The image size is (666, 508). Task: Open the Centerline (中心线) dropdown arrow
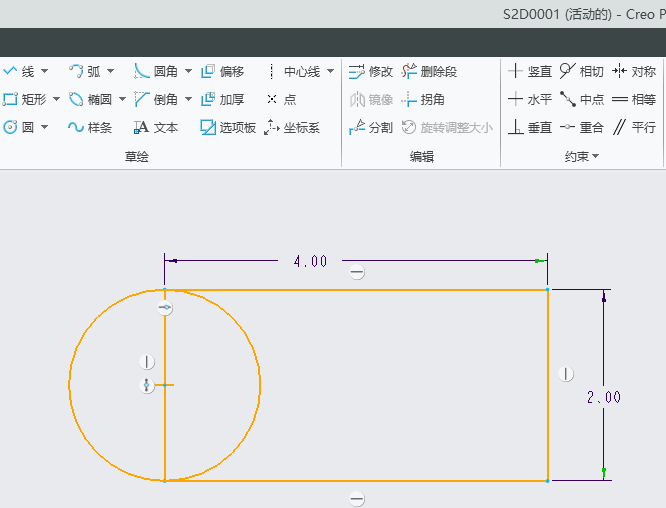(x=330, y=71)
